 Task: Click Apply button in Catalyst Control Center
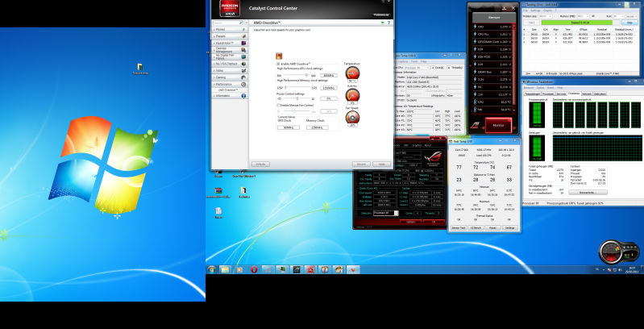click(x=381, y=164)
